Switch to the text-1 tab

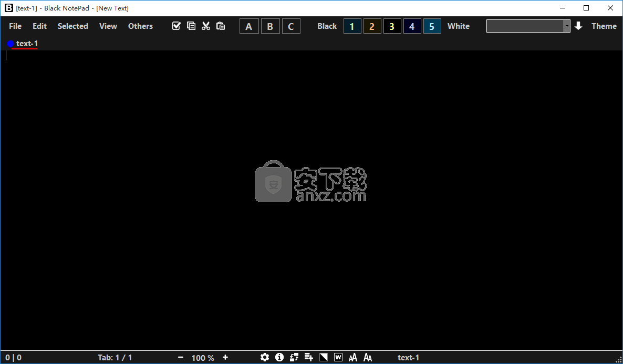click(27, 44)
